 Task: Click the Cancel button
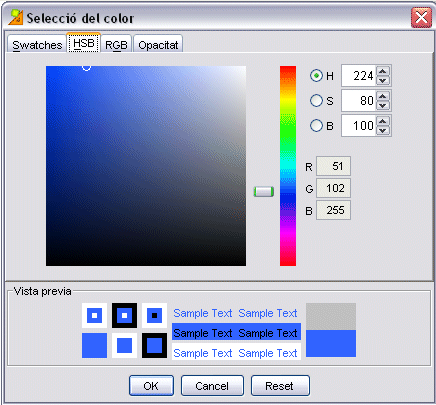pos(212,386)
